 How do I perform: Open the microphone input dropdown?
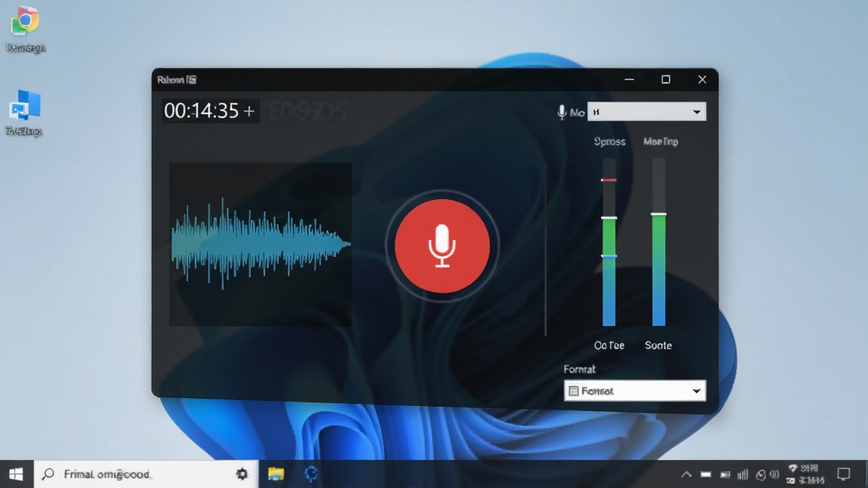point(646,112)
